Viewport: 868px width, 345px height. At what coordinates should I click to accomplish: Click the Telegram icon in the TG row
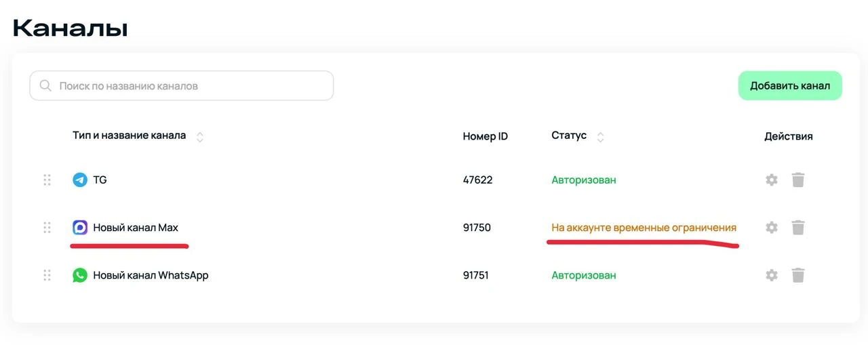80,180
